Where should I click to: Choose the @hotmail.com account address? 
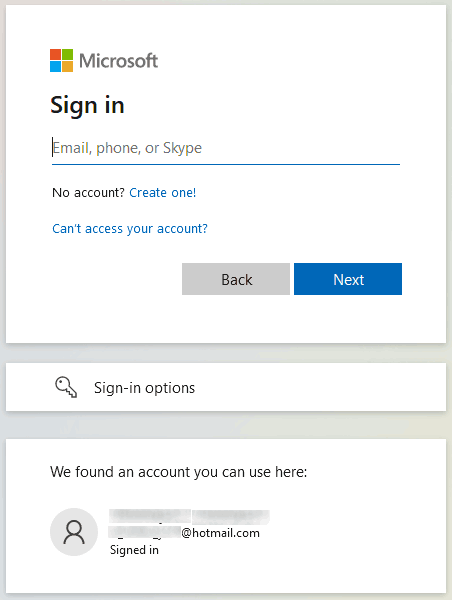point(184,533)
